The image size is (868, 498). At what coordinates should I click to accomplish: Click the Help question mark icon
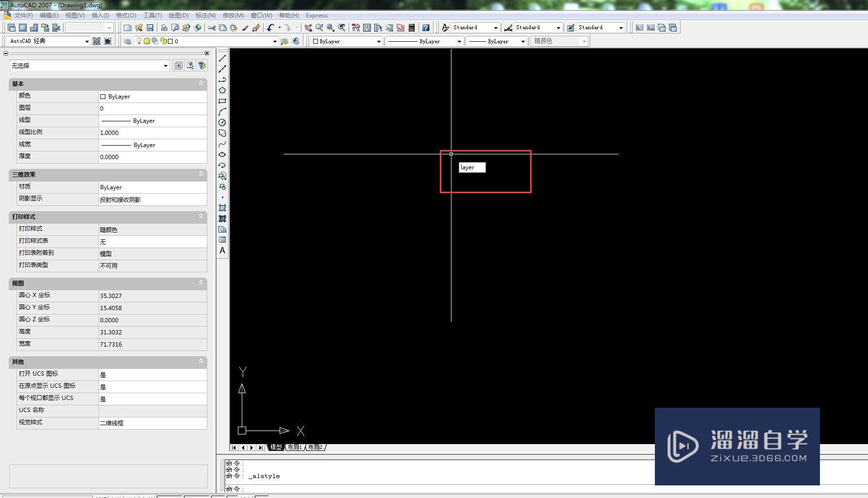coord(426,28)
